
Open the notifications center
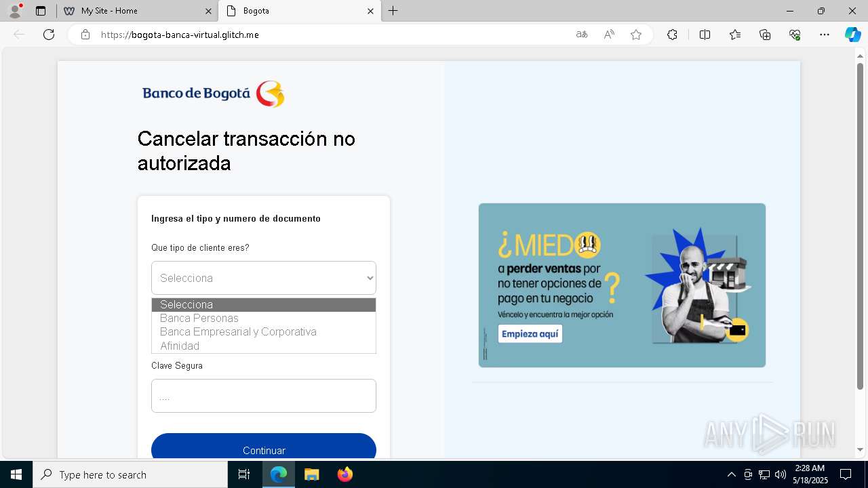[846, 474]
